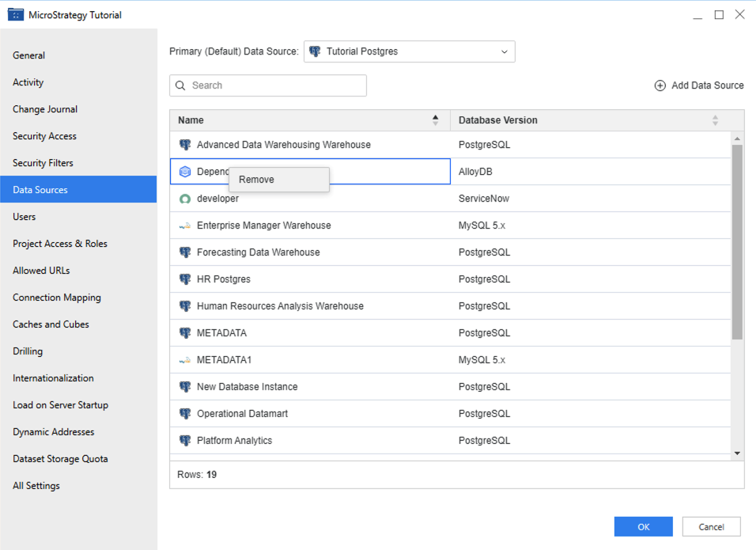The width and height of the screenshot is (756, 550).
Task: Open the Caches and Cubes section
Action: coord(51,324)
